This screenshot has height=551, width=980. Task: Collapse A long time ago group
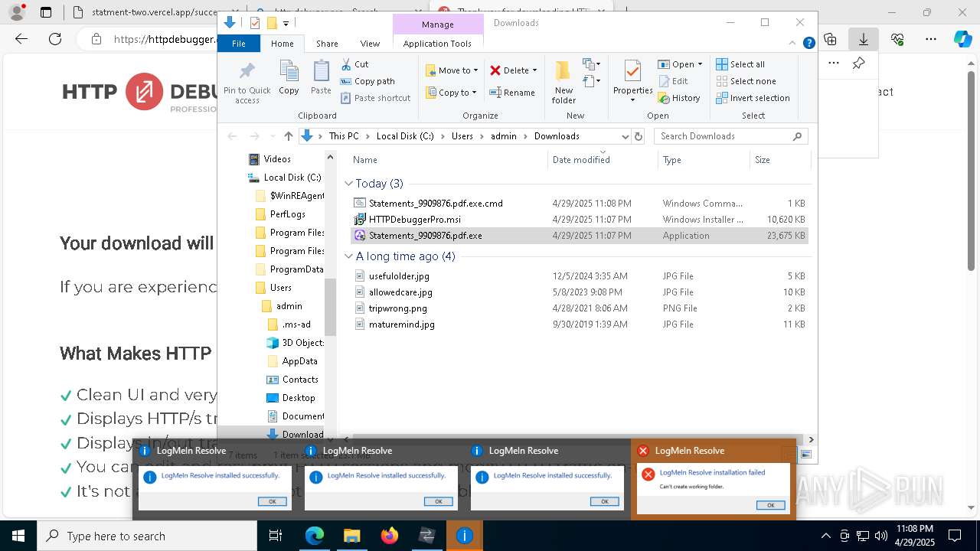[349, 256]
